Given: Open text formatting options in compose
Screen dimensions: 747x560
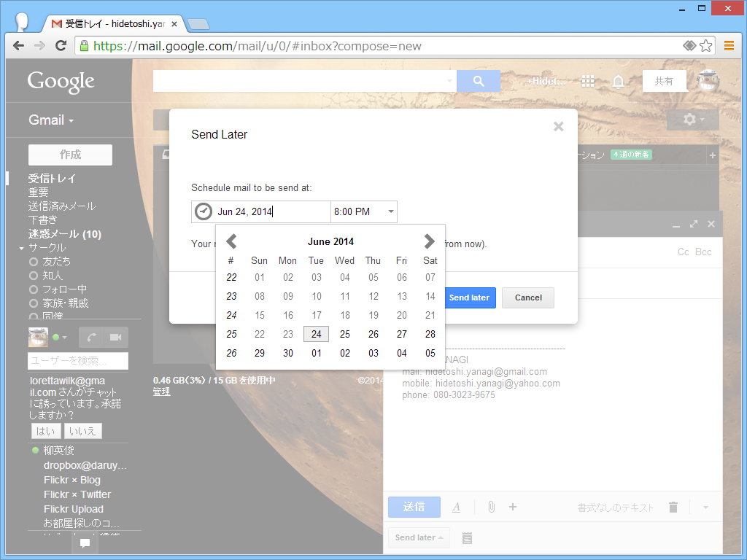Looking at the screenshot, I should point(456,507).
